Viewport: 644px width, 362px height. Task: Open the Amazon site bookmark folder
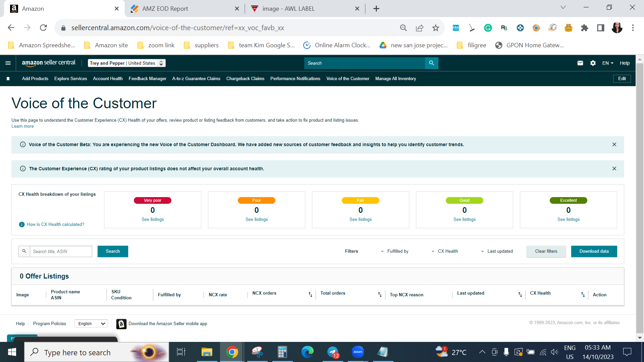pos(106,45)
